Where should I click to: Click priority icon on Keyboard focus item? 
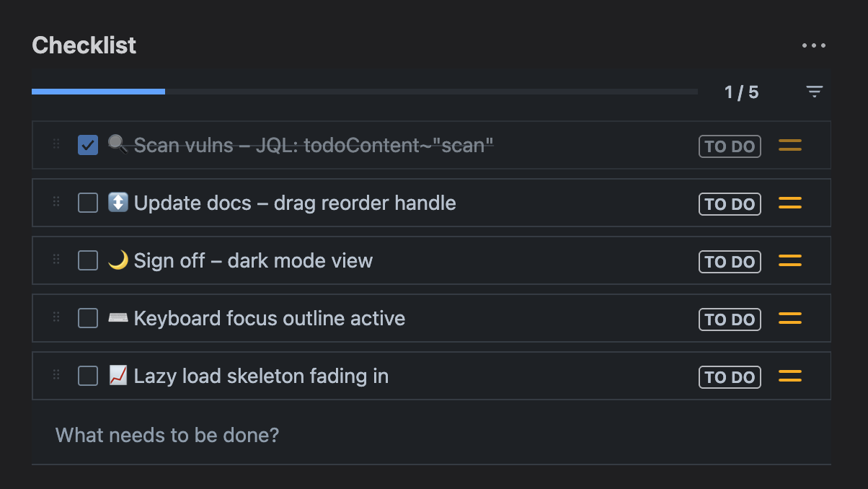(790, 319)
